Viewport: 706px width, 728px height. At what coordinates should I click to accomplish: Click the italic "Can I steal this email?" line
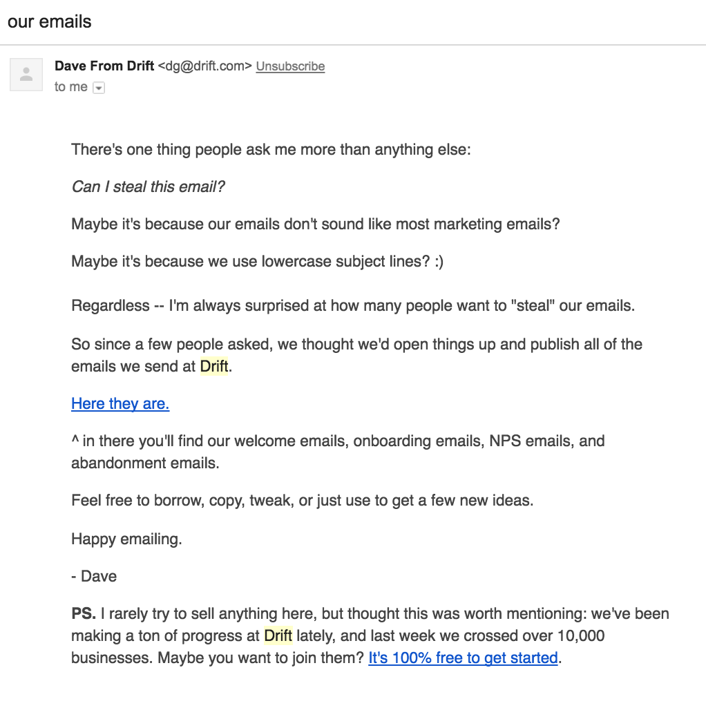tap(148, 186)
